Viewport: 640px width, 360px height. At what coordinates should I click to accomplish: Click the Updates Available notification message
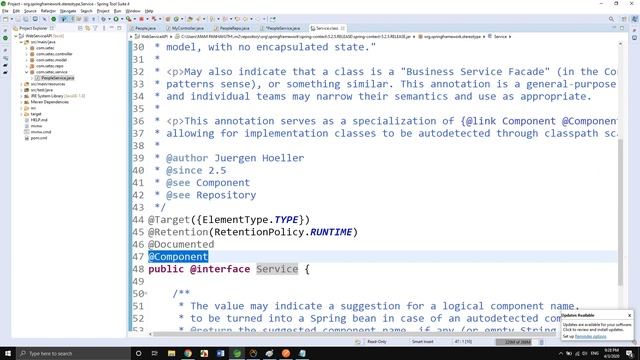(597, 327)
